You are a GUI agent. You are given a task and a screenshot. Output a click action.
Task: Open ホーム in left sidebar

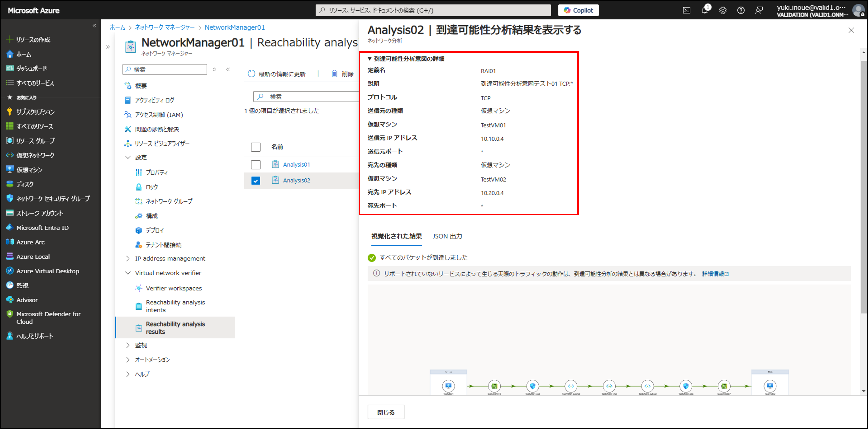click(x=24, y=54)
